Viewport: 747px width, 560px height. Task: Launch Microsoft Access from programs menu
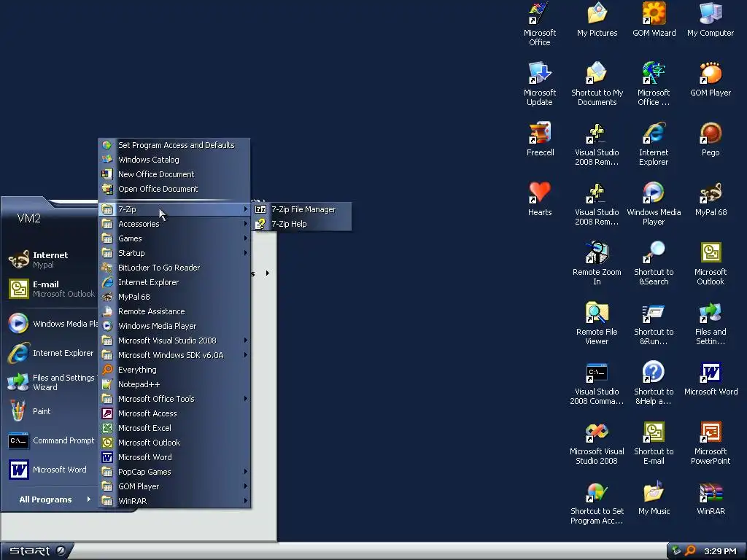pos(174,414)
